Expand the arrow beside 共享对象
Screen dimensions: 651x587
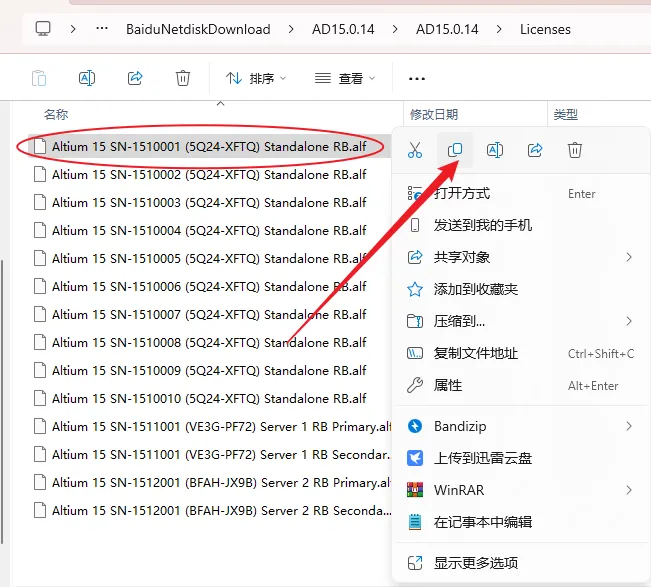(x=629, y=257)
